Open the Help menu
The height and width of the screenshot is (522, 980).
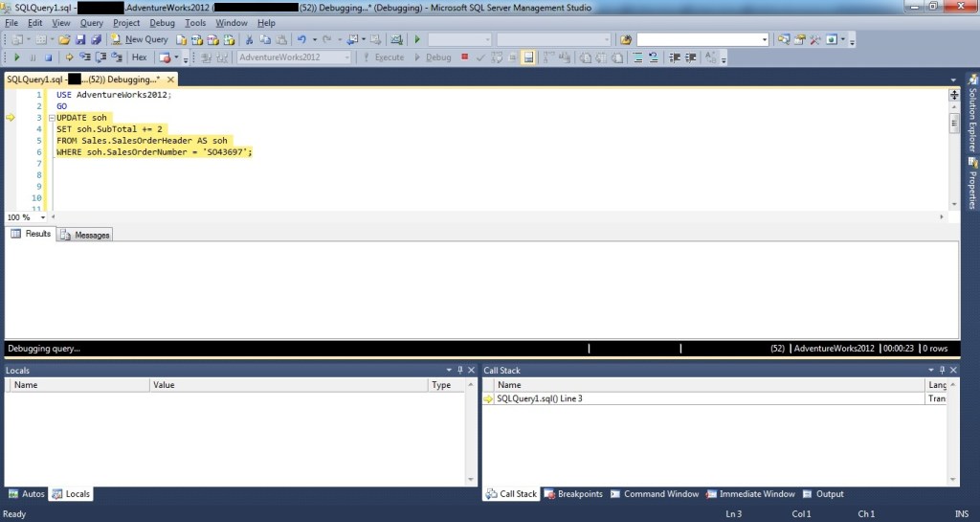coord(266,23)
